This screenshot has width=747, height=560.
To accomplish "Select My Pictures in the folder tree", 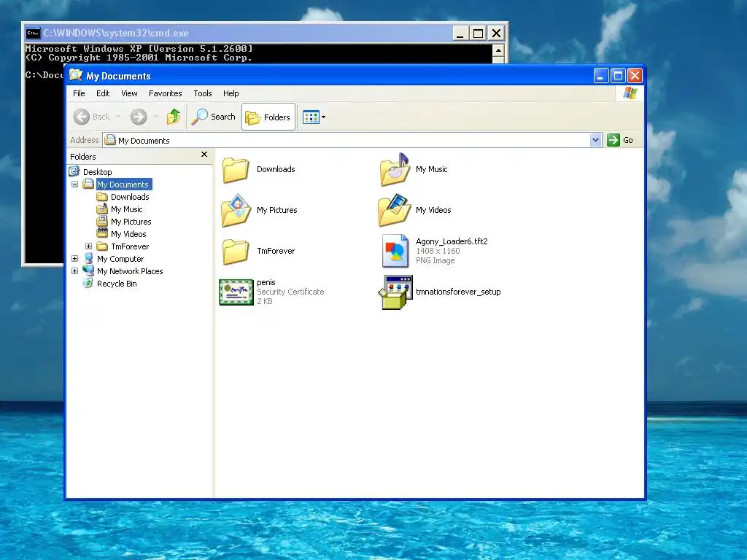I will click(131, 222).
